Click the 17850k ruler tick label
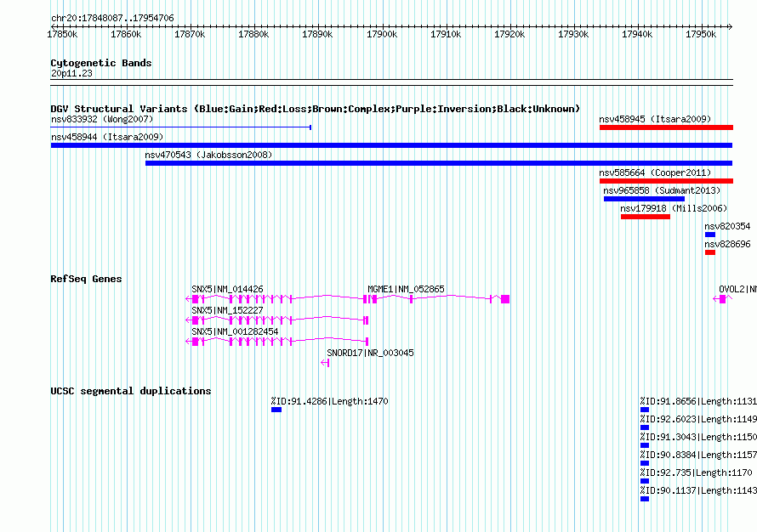Image resolution: width=757 pixels, height=532 pixels. pos(62,34)
